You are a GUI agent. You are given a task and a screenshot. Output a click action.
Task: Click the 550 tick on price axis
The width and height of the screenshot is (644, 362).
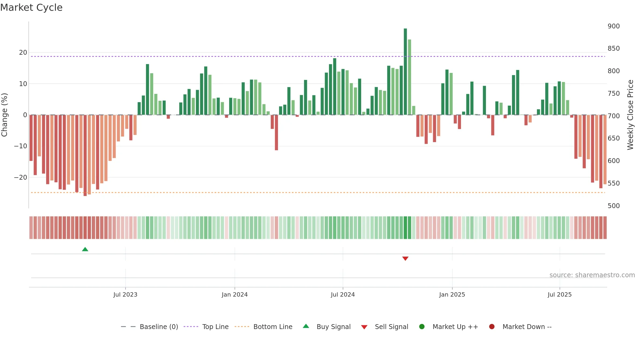pyautogui.click(x=614, y=183)
